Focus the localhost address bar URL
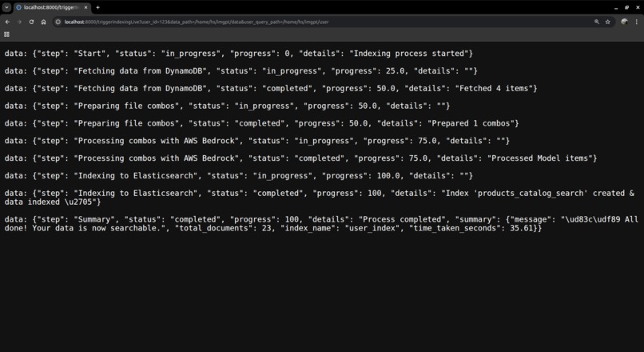Screen dimensions: 644x352 tap(197, 22)
